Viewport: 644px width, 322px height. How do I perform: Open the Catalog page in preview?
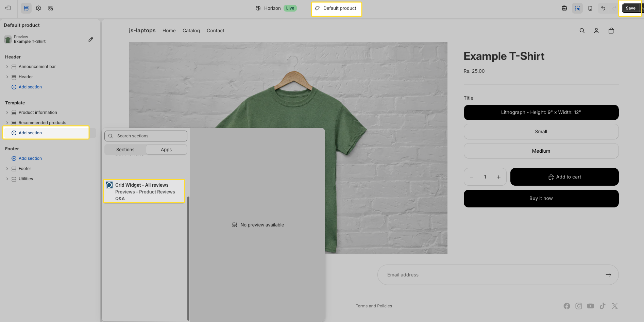(x=191, y=31)
